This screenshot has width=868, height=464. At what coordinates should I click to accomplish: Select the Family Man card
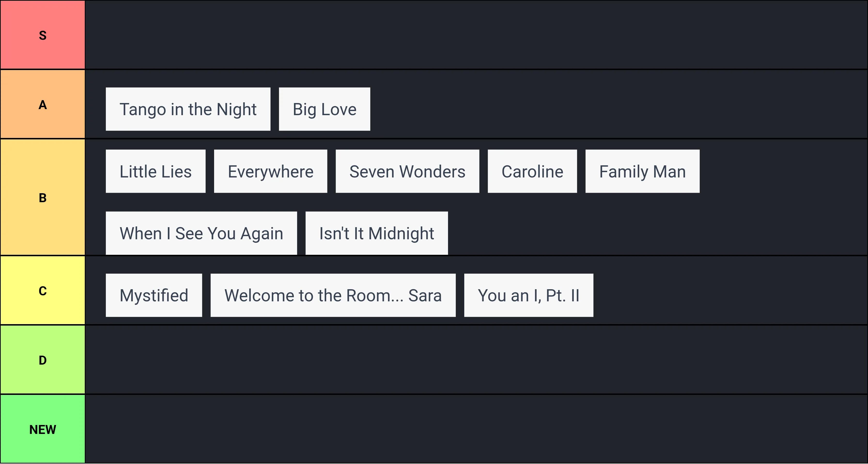(642, 171)
